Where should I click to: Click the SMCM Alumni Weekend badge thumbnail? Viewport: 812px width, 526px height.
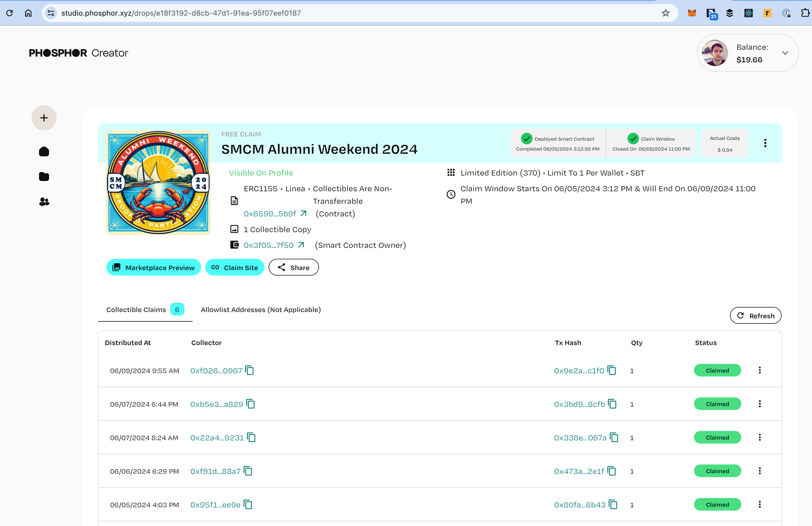158,183
